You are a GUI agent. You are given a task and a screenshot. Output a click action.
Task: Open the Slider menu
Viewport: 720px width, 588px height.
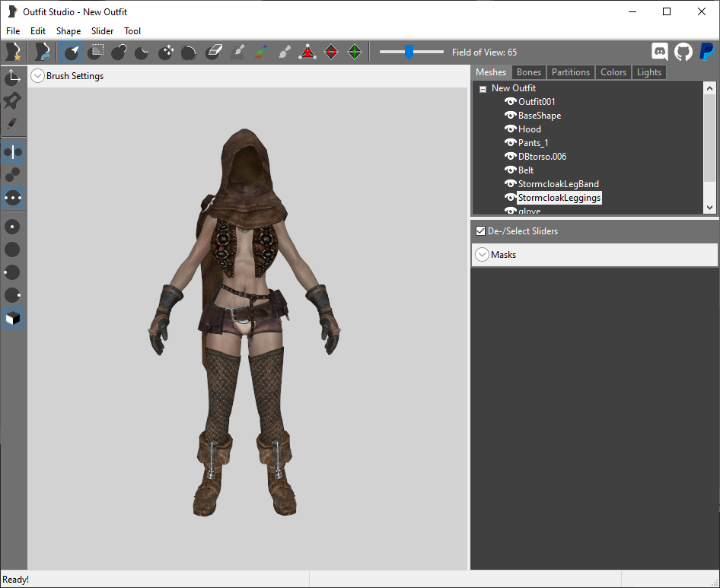[x=103, y=30]
